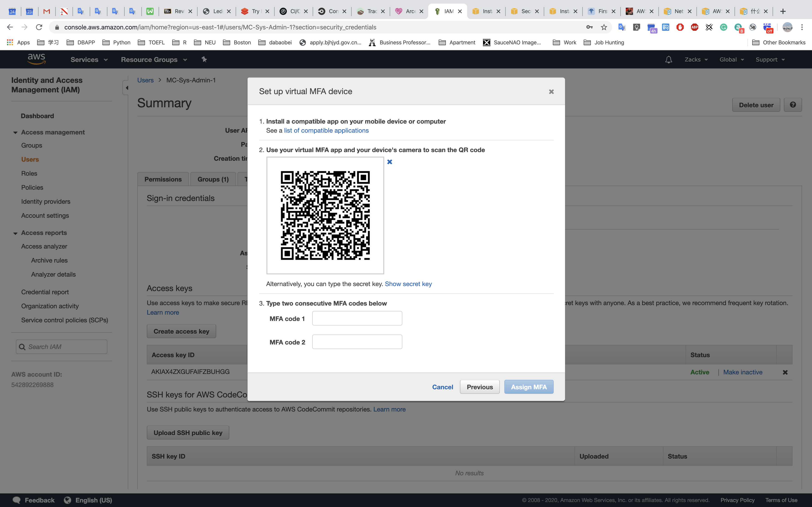Expand the Resource Groups dropdown
Screen dimensions: 812x507
click(154, 60)
